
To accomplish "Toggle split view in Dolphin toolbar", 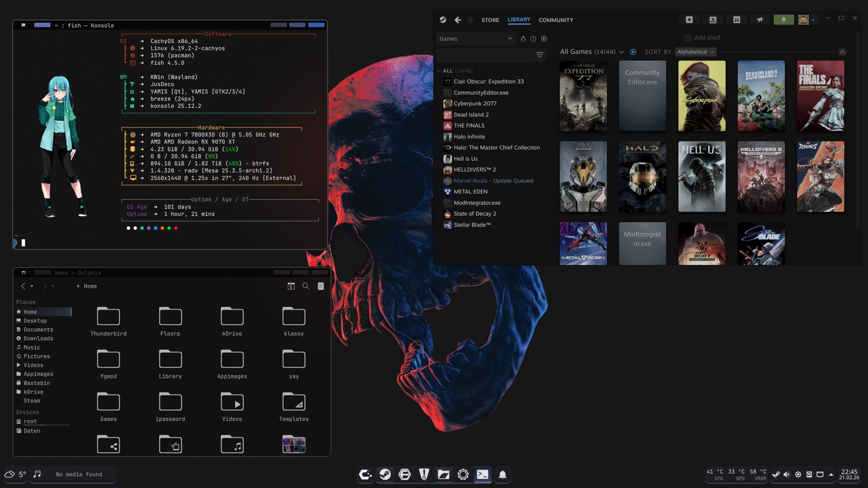I will tap(291, 286).
